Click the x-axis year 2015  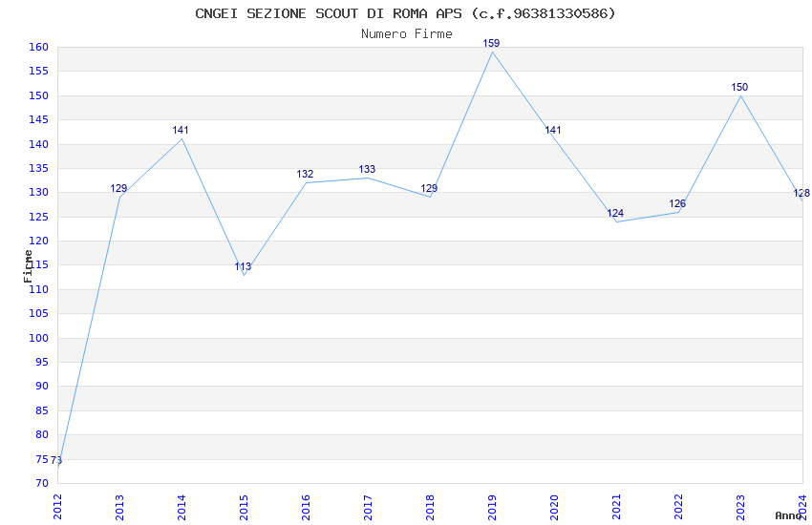coord(244,507)
